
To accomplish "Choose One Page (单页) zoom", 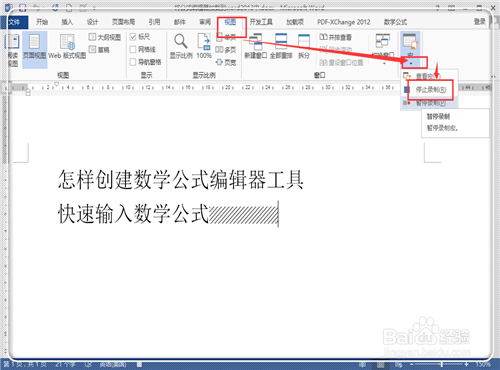I will point(226,37).
